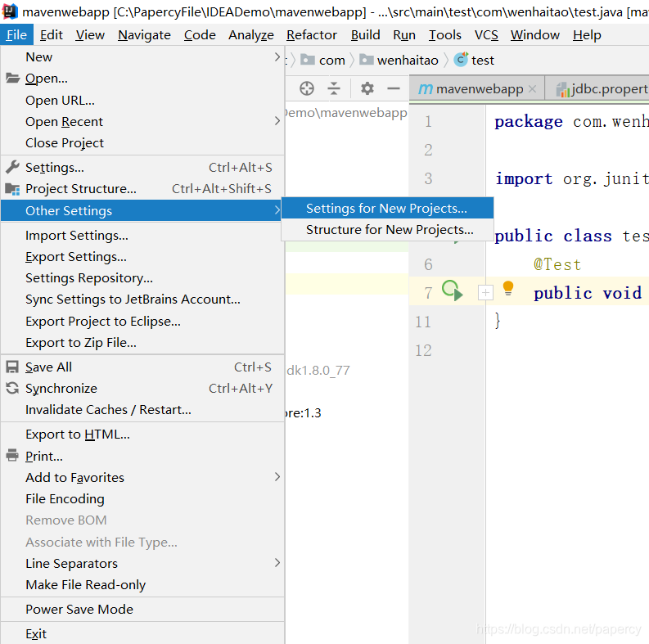Click the com folder icon in breadcrumb
The image size is (649, 644).
pyautogui.click(x=308, y=60)
